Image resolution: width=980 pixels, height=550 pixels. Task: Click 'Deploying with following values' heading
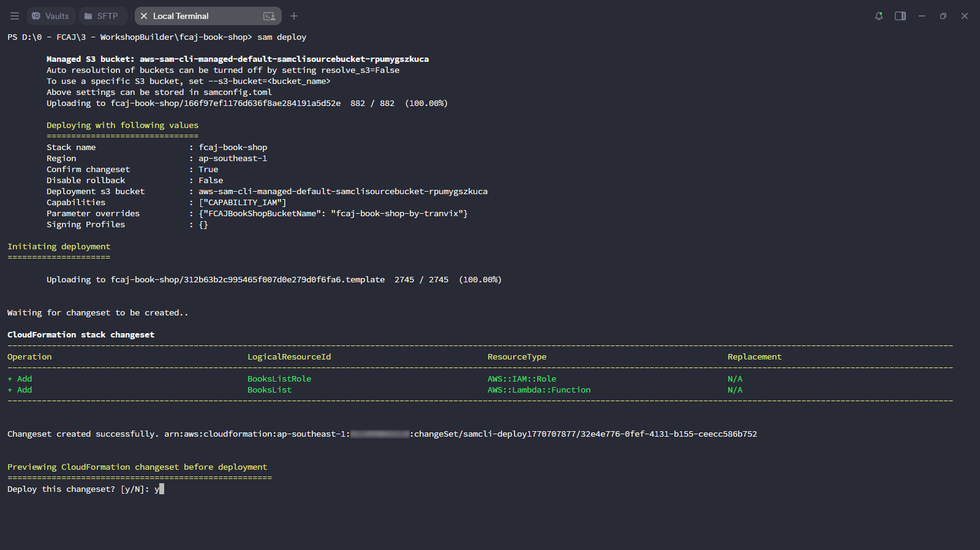(x=123, y=126)
